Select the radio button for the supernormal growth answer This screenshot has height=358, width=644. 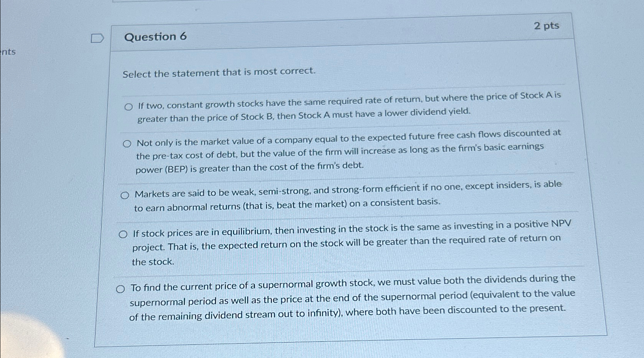click(x=121, y=288)
